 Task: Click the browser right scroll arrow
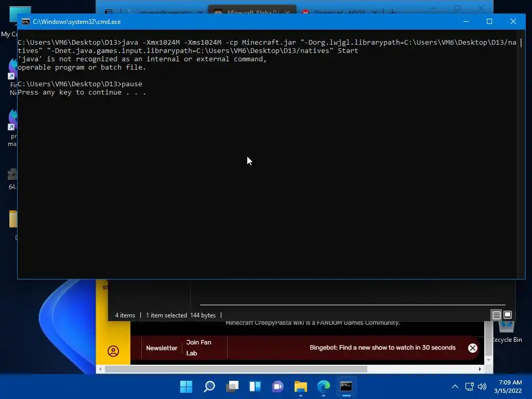480,369
